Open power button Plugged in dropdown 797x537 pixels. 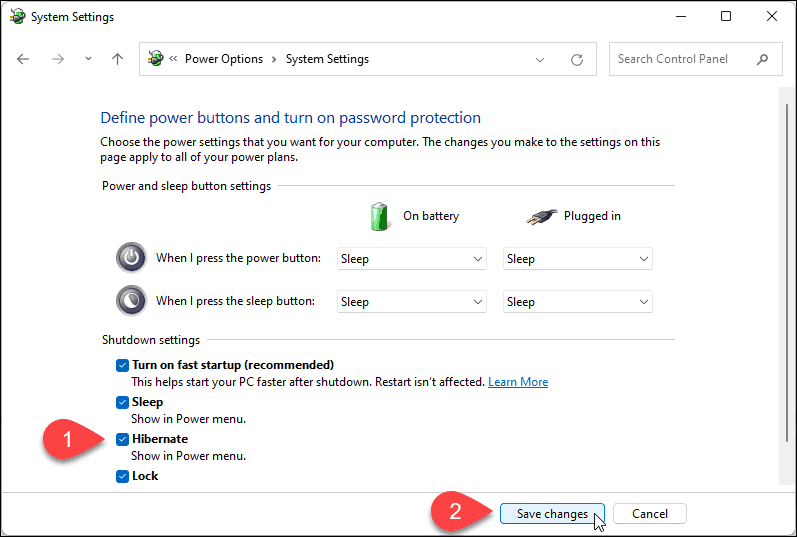pyautogui.click(x=577, y=259)
